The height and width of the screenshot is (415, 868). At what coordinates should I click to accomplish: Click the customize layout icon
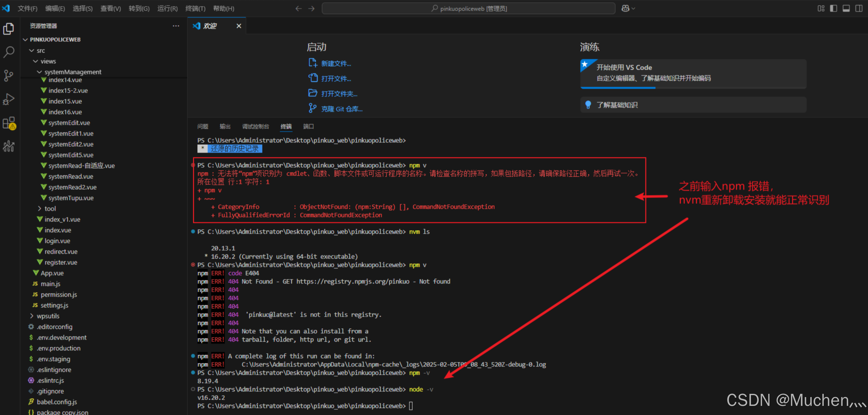pyautogui.click(x=821, y=8)
